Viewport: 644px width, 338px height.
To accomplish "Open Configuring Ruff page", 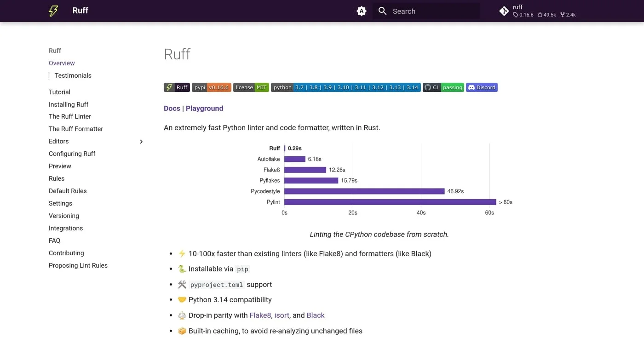I will coord(72,154).
